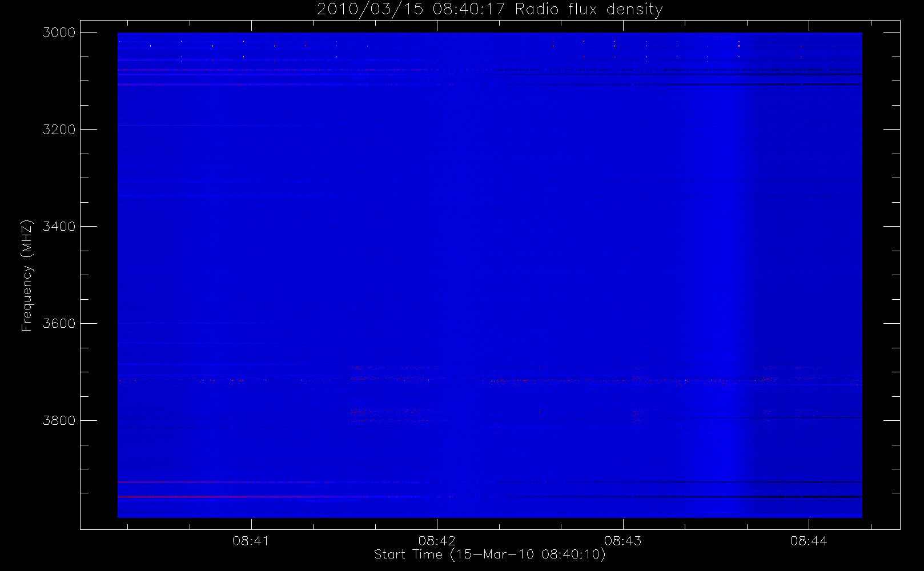Image resolution: width=924 pixels, height=571 pixels.
Task: Select the 'Frequency (MHZ)' y-axis label
Action: (26, 275)
